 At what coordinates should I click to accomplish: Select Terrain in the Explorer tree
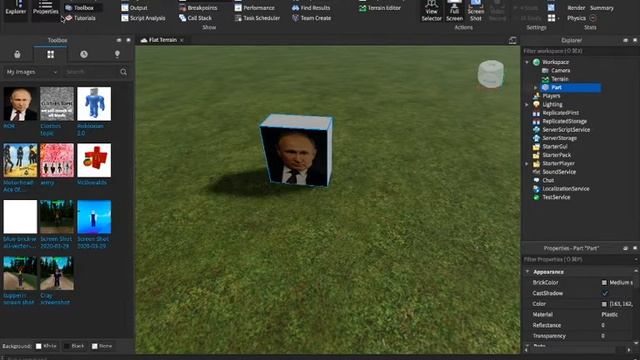coord(560,79)
